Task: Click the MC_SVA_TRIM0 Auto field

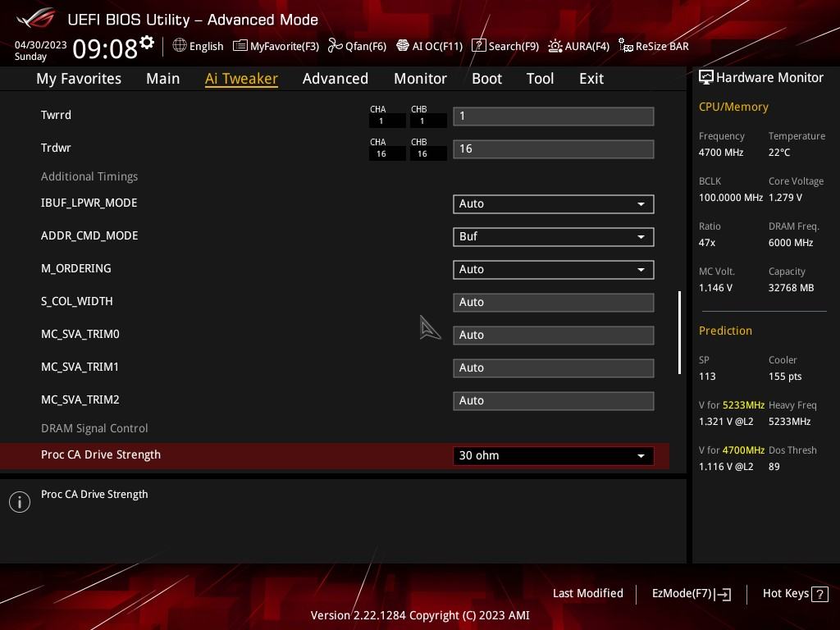Action: (554, 336)
